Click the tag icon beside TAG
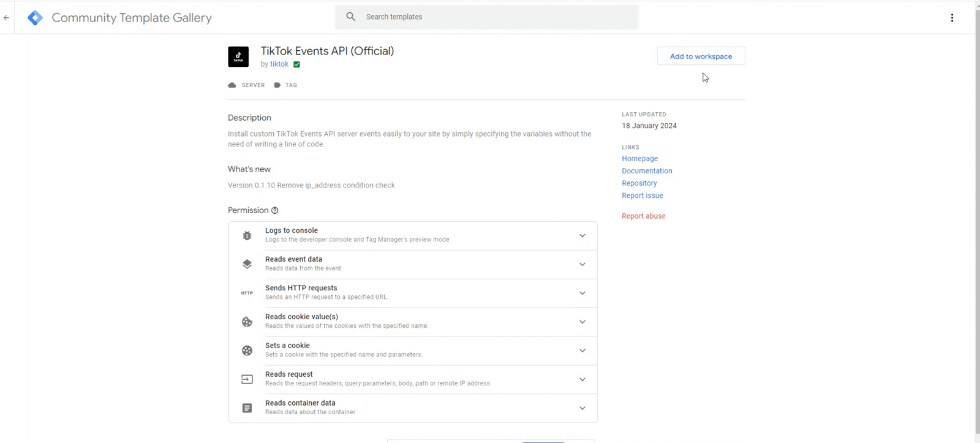This screenshot has height=443, width=980. coord(277,85)
